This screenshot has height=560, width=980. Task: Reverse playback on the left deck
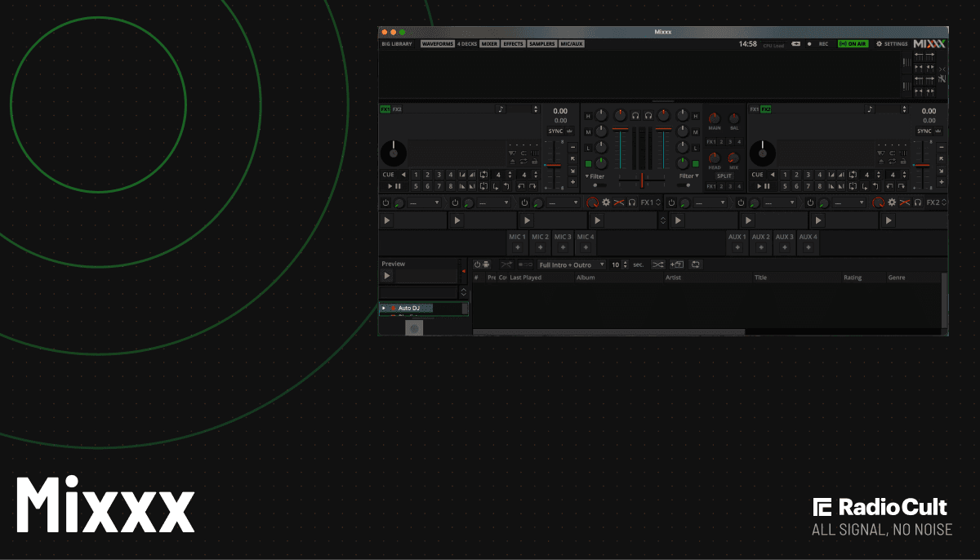pos(403,174)
